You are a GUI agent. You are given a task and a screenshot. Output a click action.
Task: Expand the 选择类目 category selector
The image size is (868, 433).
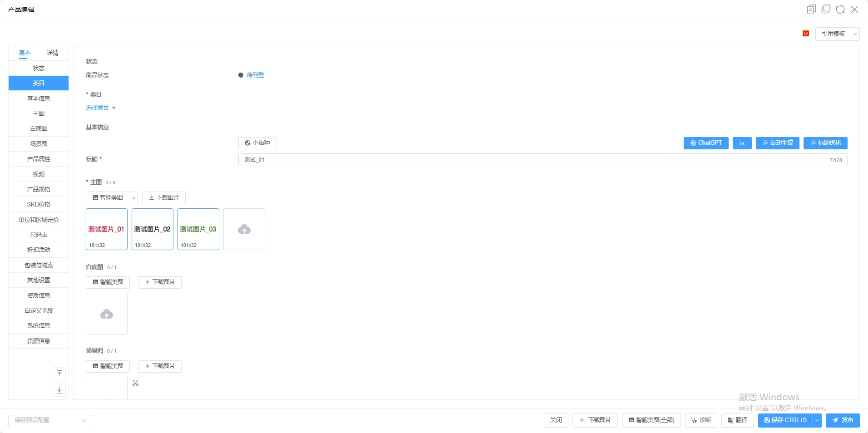101,108
